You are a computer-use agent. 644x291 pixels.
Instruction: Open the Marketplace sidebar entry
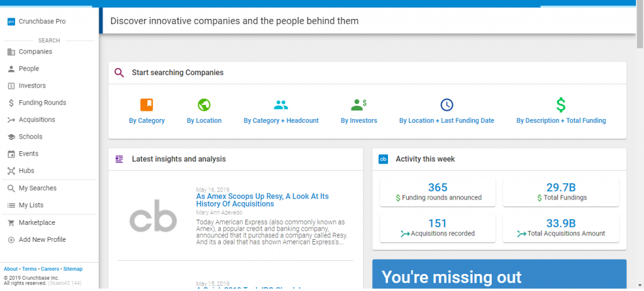pos(36,223)
